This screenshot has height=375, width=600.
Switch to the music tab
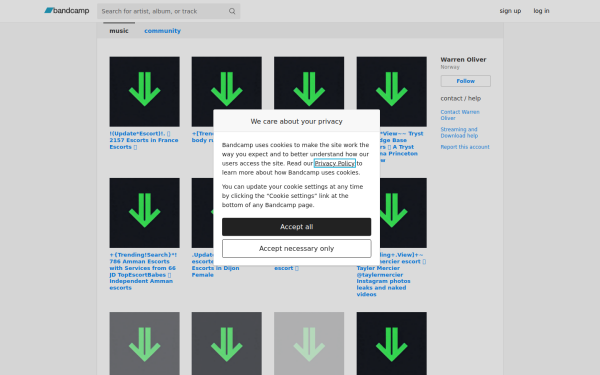[x=119, y=31]
